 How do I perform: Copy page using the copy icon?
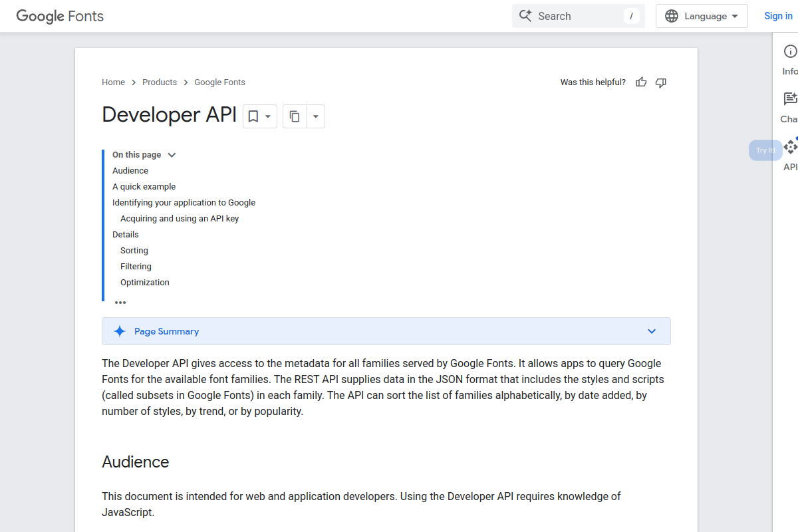[295, 116]
